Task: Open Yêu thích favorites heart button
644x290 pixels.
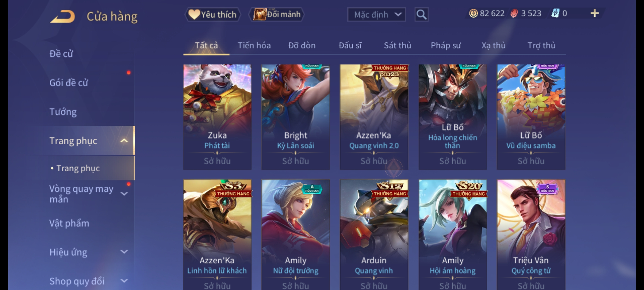Action: point(213,15)
